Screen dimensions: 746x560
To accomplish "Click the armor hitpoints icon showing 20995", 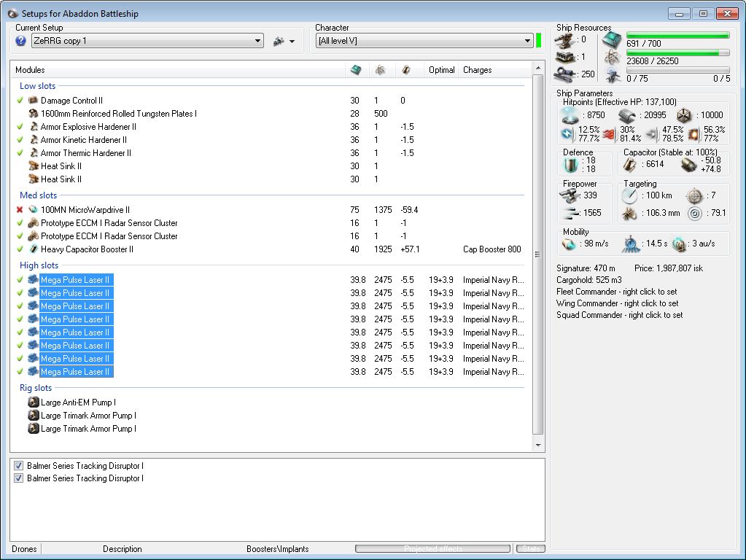I will (x=627, y=115).
